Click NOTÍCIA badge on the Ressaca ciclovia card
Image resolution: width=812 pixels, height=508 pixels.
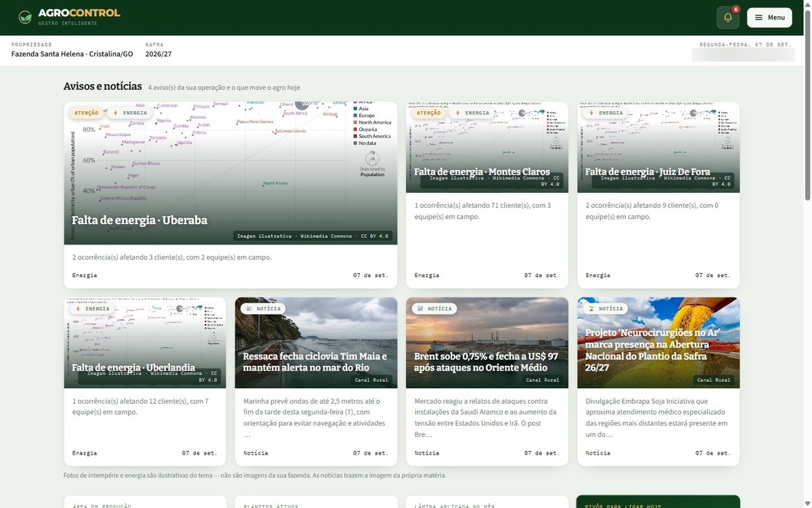[x=263, y=309]
